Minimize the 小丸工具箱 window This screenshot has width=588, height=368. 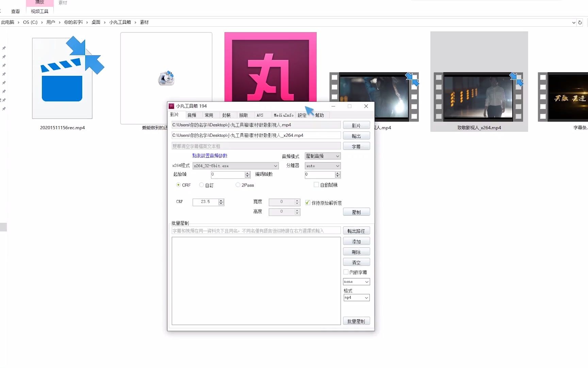333,106
